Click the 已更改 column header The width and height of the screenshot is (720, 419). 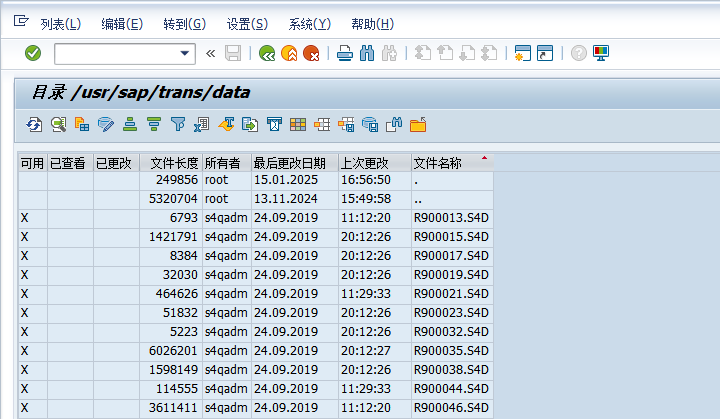coord(117,163)
